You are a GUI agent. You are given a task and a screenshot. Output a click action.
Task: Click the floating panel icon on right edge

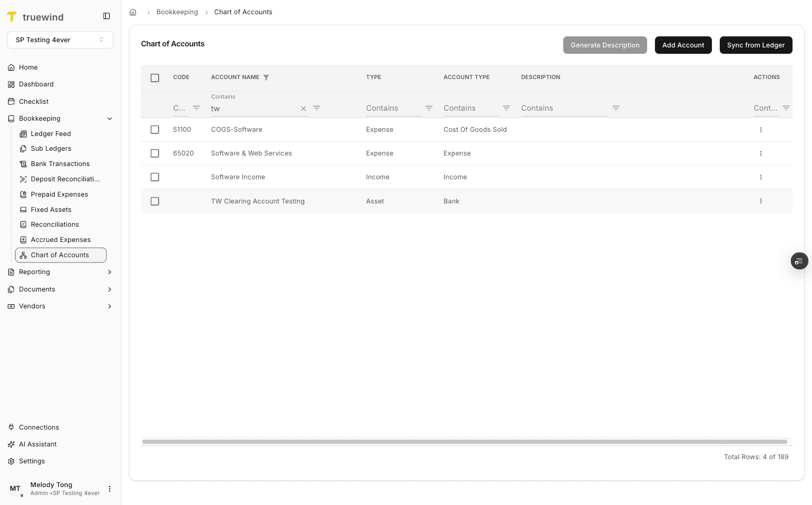pyautogui.click(x=799, y=261)
